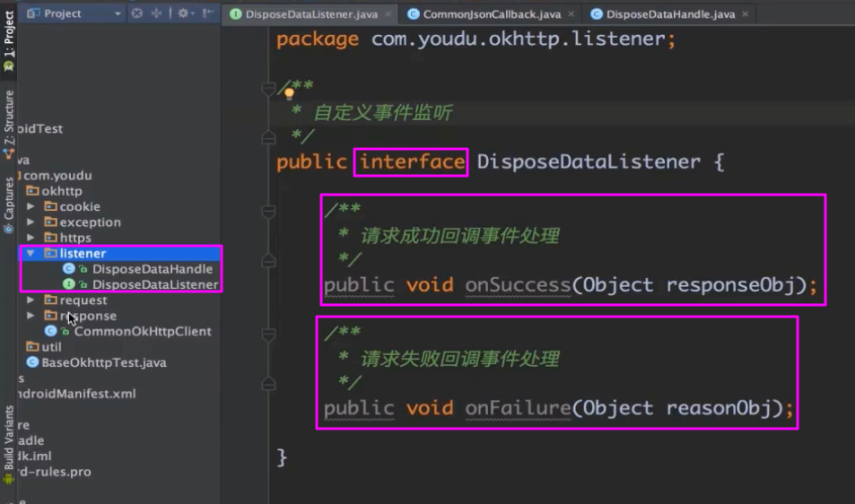The height and width of the screenshot is (504, 855).
Task: Click the DisposeDataHandle class icon in tree
Action: [x=69, y=269]
